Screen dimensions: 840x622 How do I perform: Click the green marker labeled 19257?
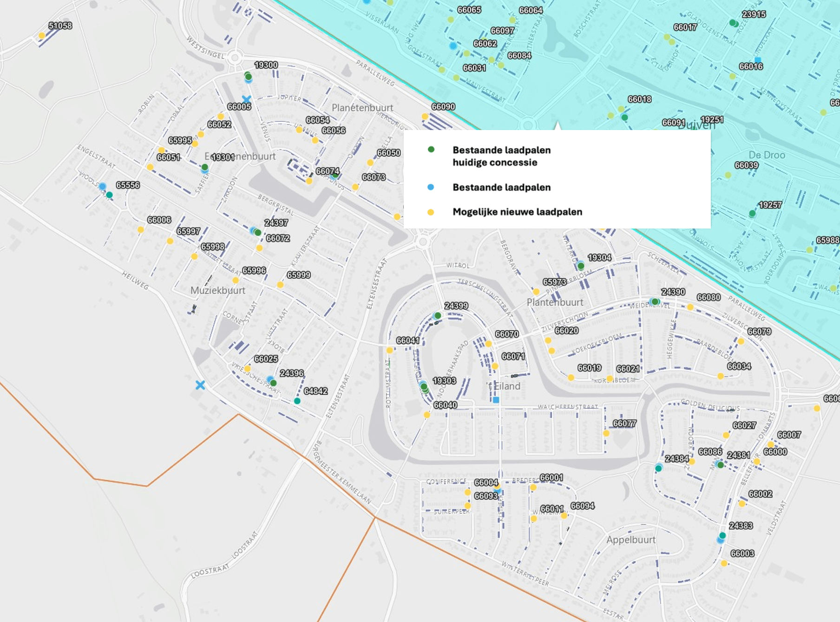point(752,214)
